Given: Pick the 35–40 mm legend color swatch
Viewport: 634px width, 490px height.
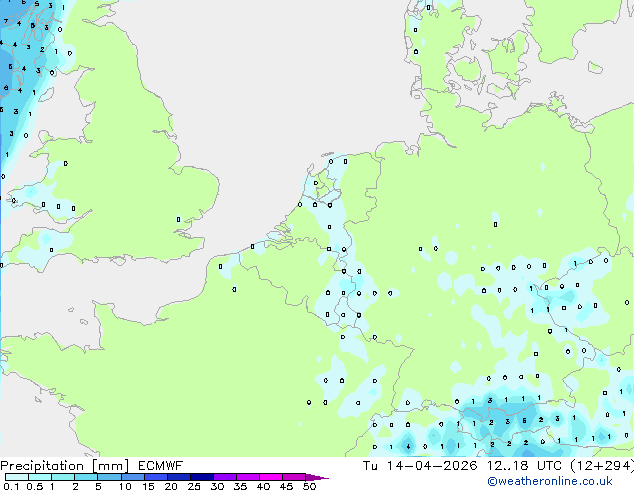Looking at the screenshot, I should (248, 477).
